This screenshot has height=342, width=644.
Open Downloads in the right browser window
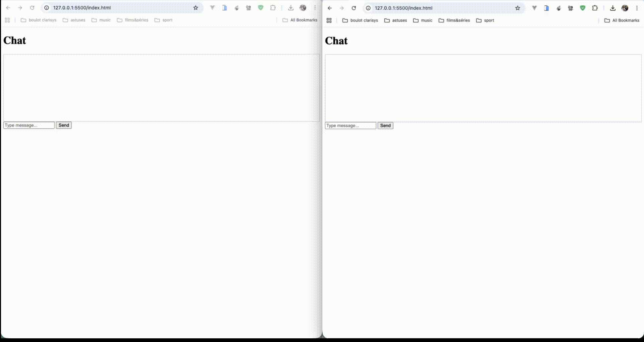[613, 8]
